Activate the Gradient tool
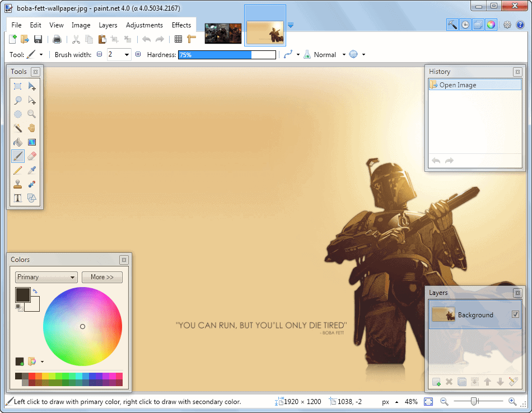The width and height of the screenshot is (532, 413). tap(31, 142)
